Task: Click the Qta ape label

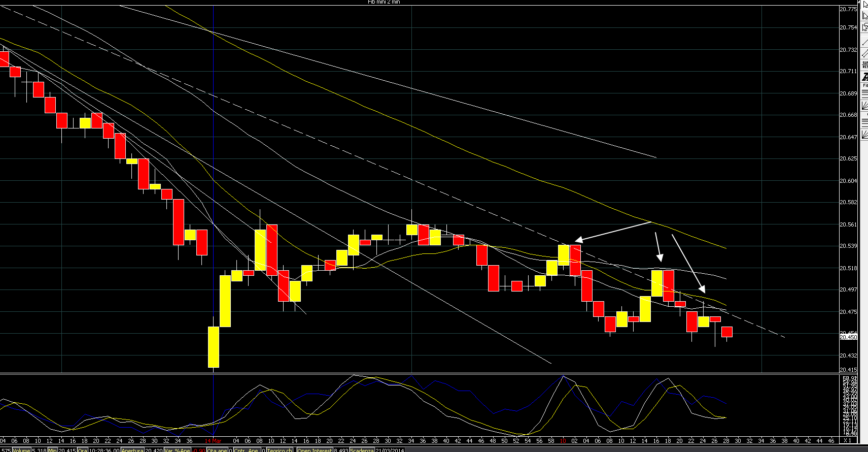Action: pyautogui.click(x=217, y=450)
